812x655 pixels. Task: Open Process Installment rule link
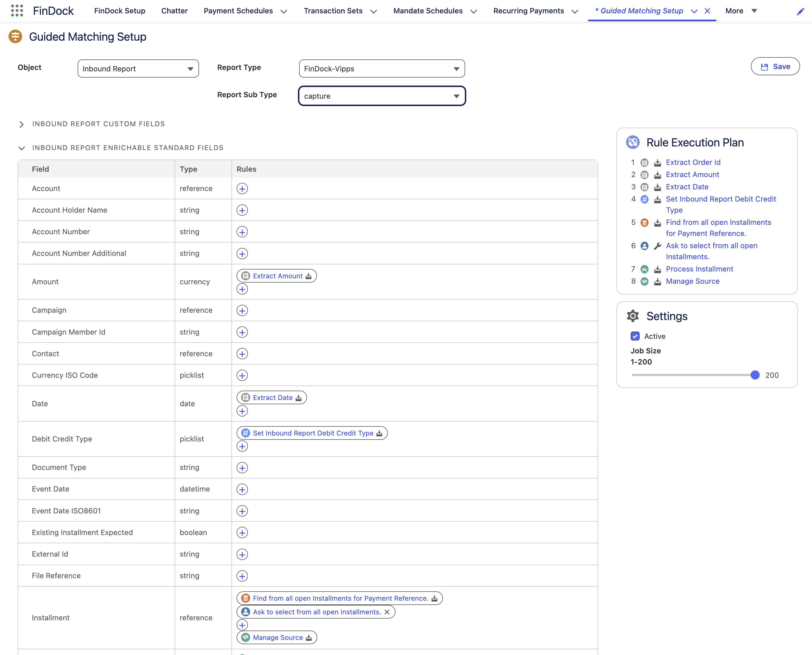click(x=700, y=269)
